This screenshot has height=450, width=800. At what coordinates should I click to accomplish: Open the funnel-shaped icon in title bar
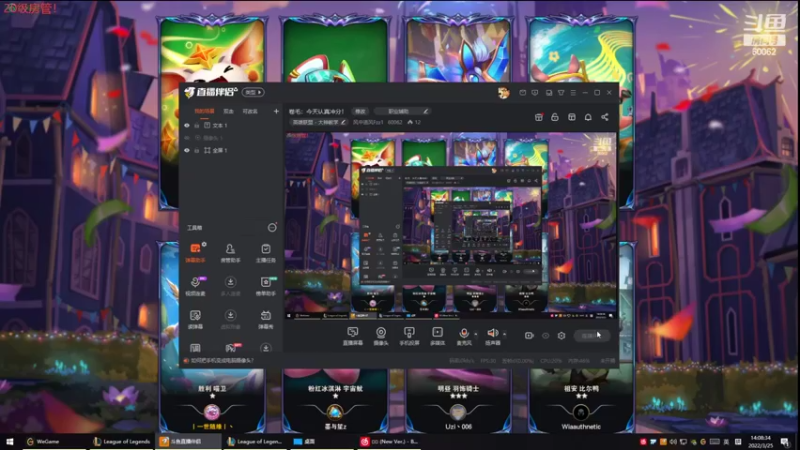click(561, 93)
